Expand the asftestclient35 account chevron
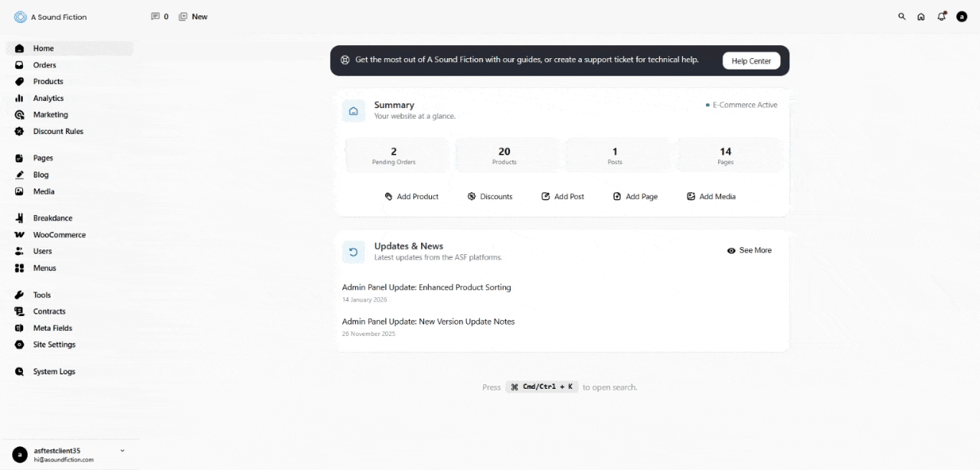The image size is (980, 470). pos(122,451)
